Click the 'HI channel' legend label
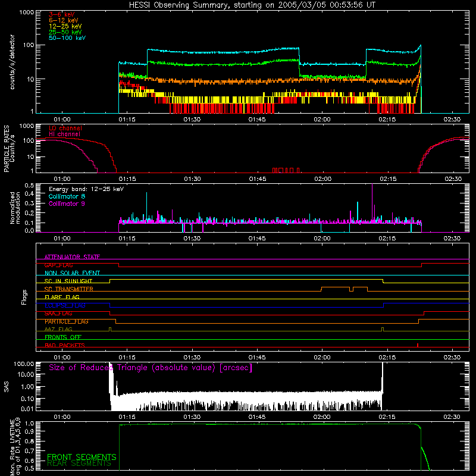Image resolution: width=476 pixels, height=476 pixels. pyautogui.click(x=65, y=134)
